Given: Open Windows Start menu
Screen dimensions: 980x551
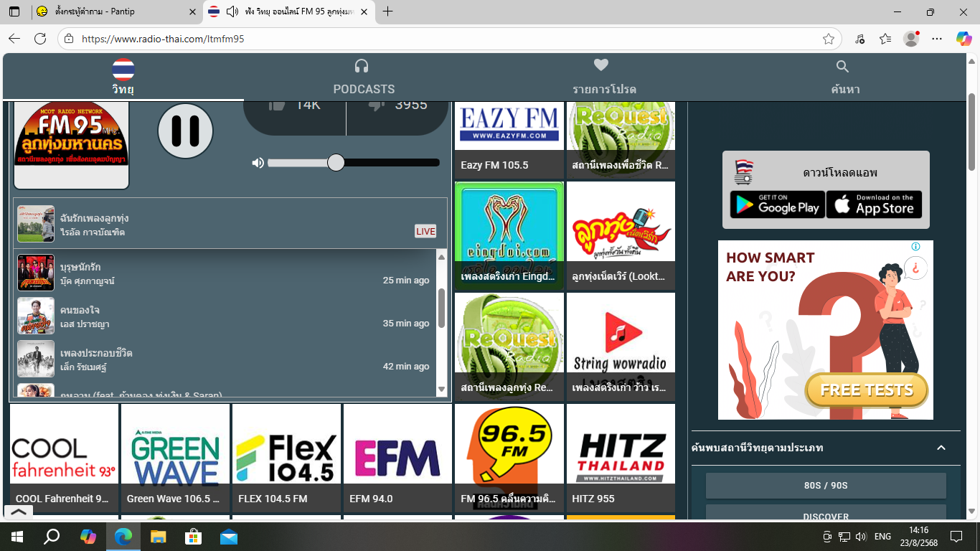Looking at the screenshot, I should click(x=17, y=536).
